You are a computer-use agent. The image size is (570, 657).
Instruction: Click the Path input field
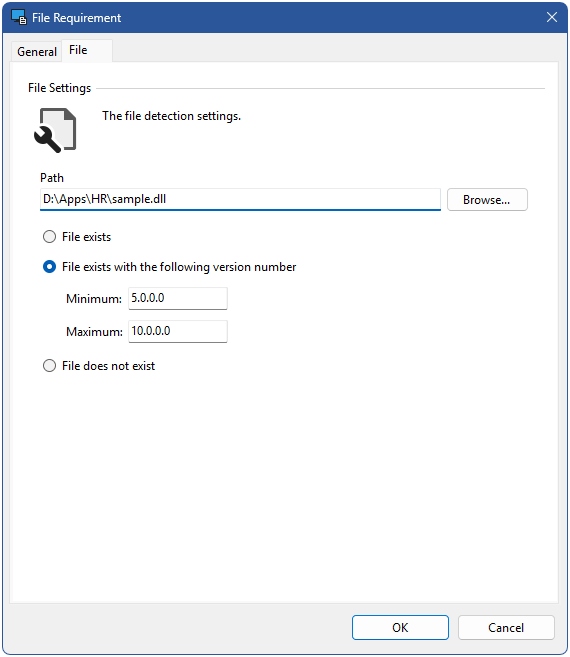(x=240, y=199)
